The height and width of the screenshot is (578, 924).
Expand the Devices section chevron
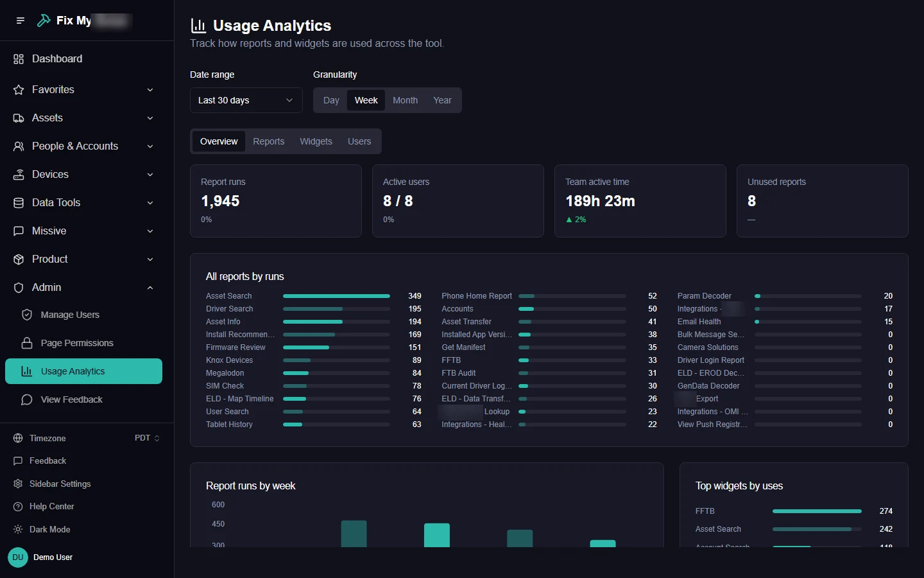(150, 175)
